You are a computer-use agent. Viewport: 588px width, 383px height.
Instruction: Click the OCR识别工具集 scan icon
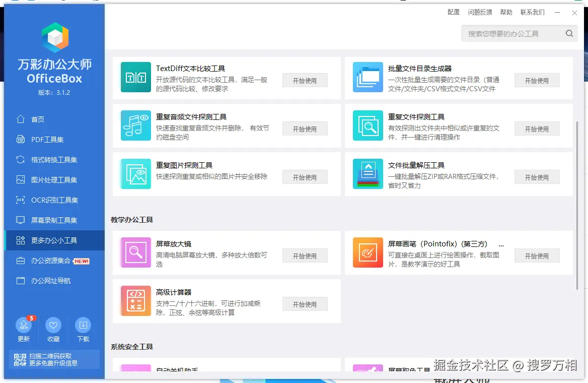pyautogui.click(x=21, y=200)
